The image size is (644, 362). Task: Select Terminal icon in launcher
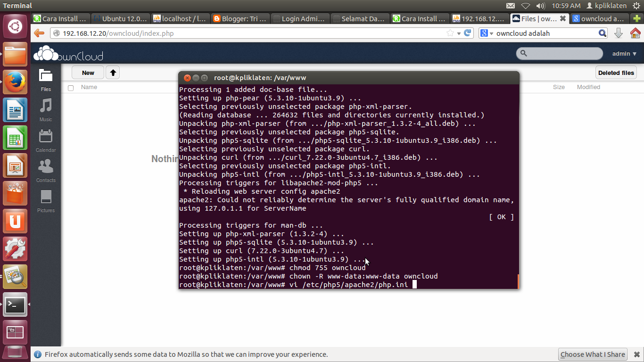(15, 305)
